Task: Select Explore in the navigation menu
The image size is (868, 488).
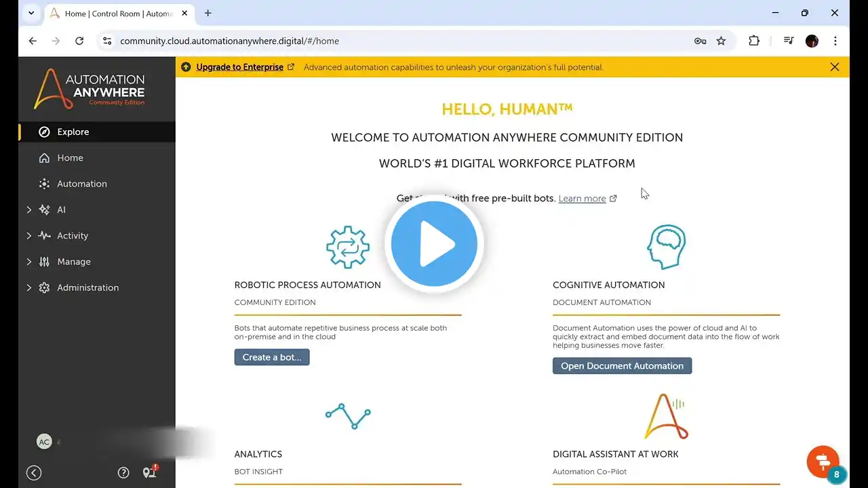Action: [x=97, y=132]
